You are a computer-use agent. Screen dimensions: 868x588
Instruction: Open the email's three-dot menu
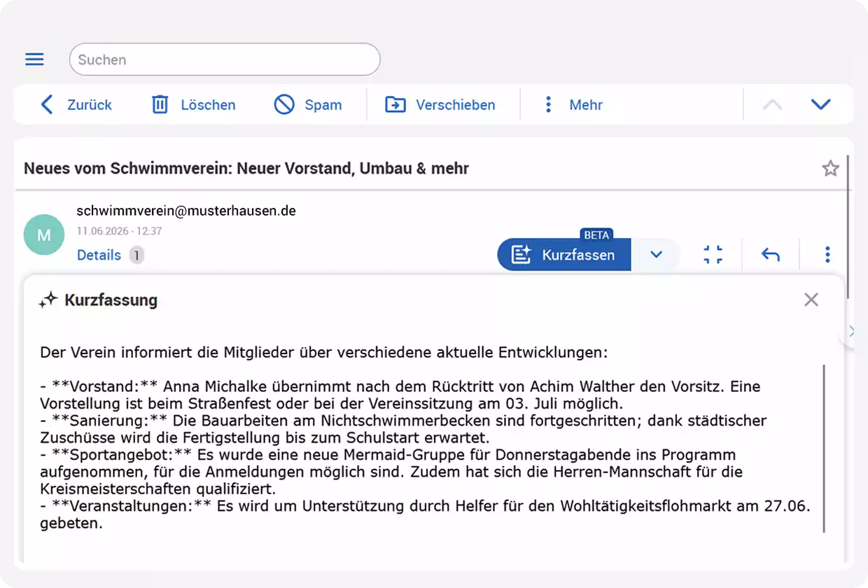pos(827,255)
